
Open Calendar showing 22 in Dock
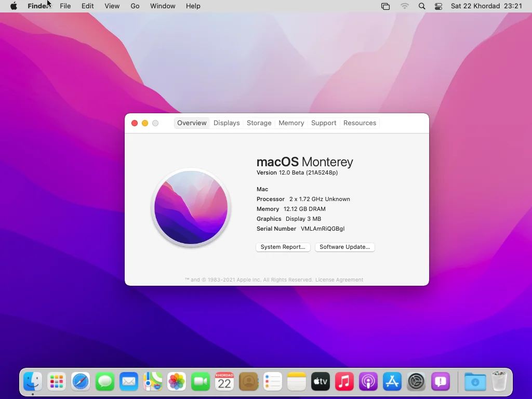click(224, 382)
